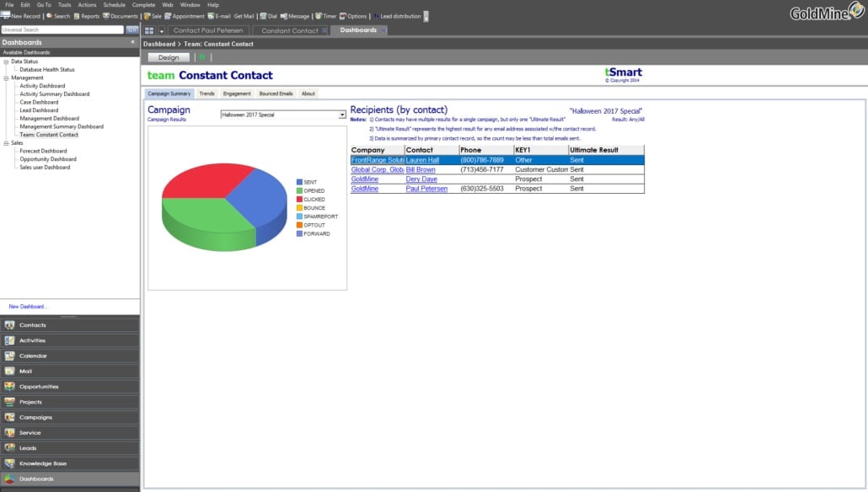Open the Halloween 2017 Special campaign dropdown

click(x=342, y=115)
